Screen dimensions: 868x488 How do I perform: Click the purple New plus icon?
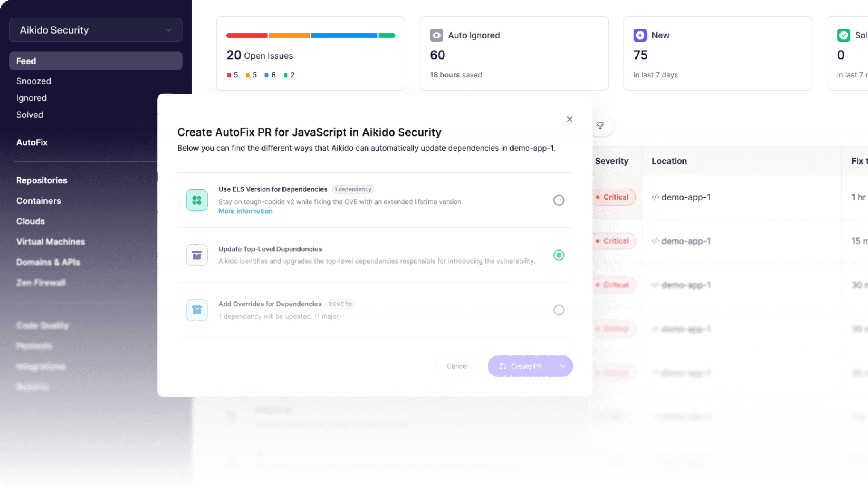[x=640, y=35]
